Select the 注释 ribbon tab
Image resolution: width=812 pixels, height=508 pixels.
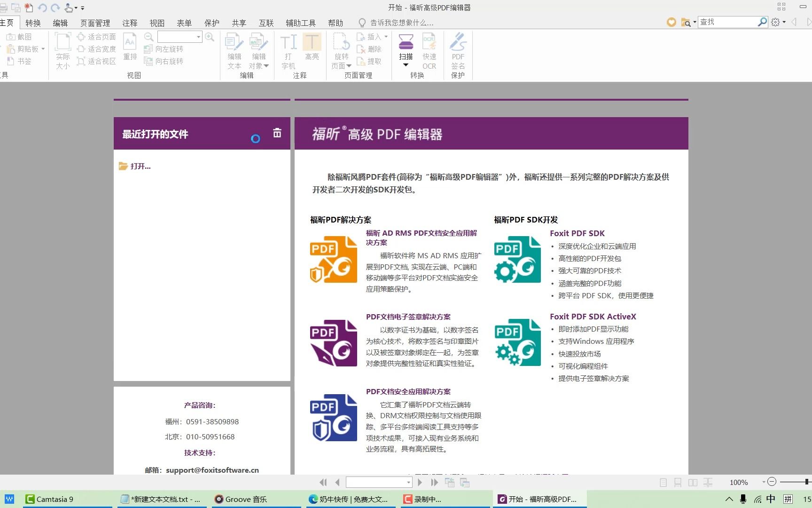point(130,23)
